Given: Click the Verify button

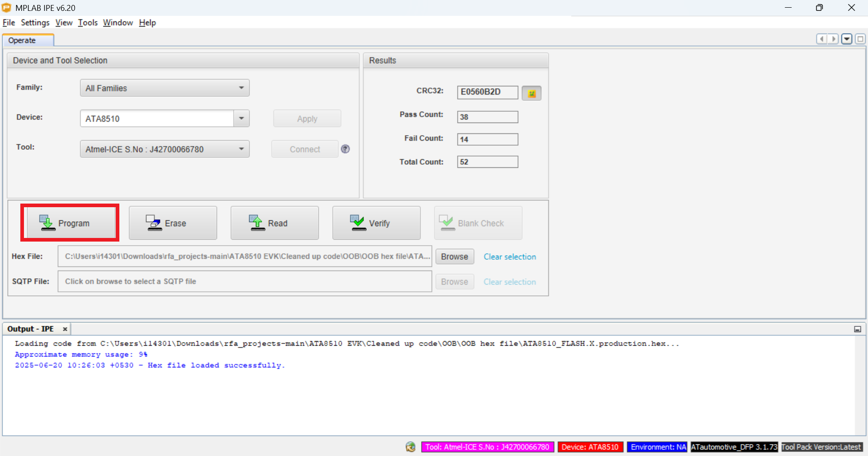Looking at the screenshot, I should click(x=376, y=223).
